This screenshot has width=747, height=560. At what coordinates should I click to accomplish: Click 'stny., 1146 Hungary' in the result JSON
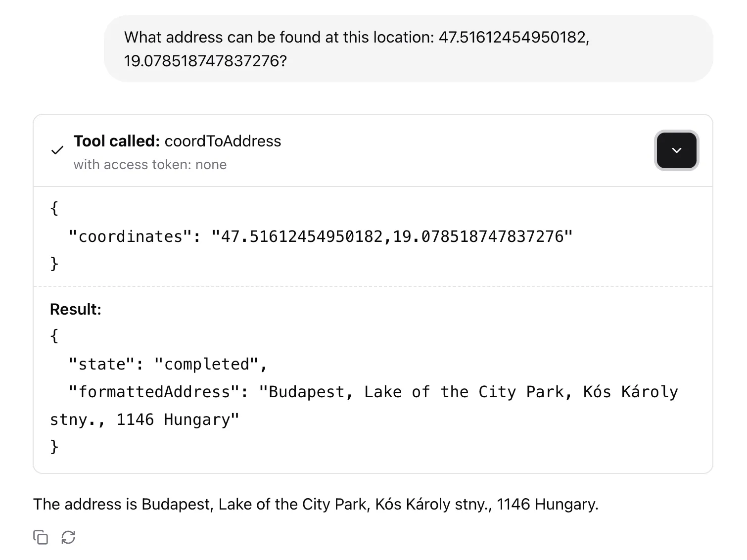tap(144, 420)
